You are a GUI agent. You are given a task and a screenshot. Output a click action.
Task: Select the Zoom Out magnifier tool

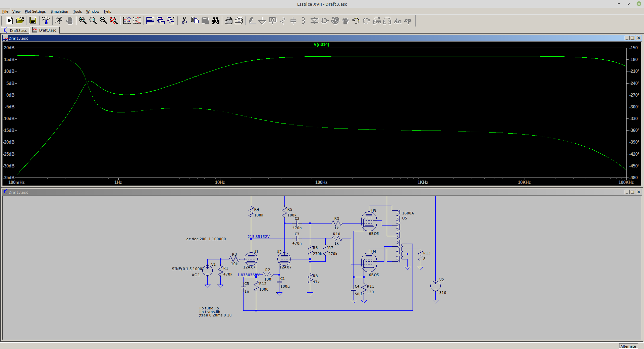click(103, 21)
